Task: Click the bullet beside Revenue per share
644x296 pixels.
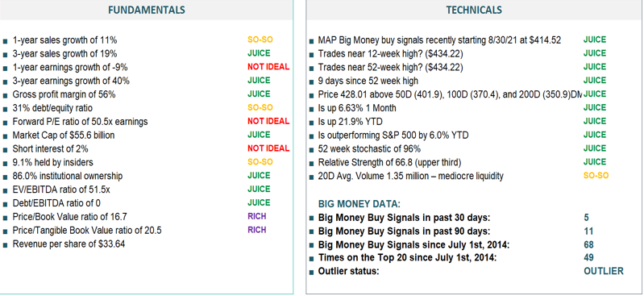Action: pyautogui.click(x=5, y=244)
